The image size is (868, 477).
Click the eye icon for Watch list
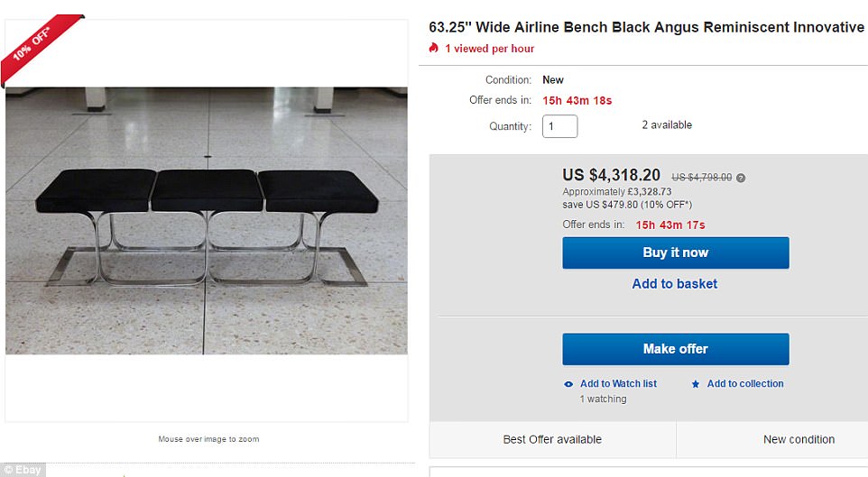pyautogui.click(x=568, y=384)
